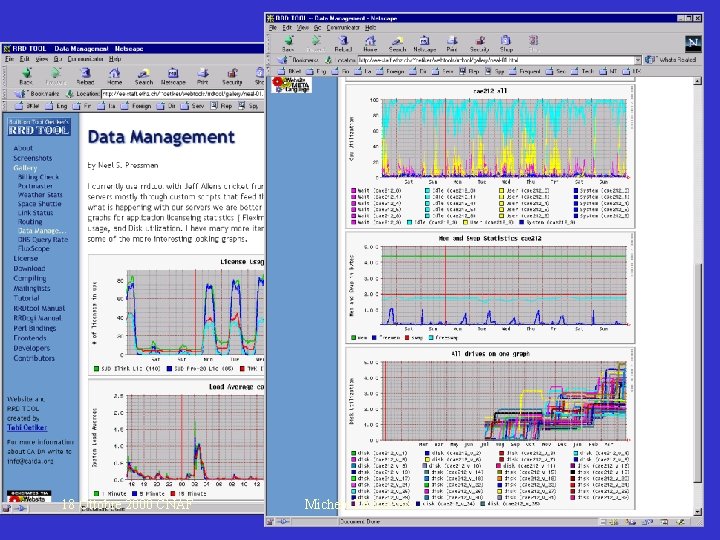720x540 pixels.
Task: Open Space Shuttle gallery link
Action: click(x=39, y=203)
